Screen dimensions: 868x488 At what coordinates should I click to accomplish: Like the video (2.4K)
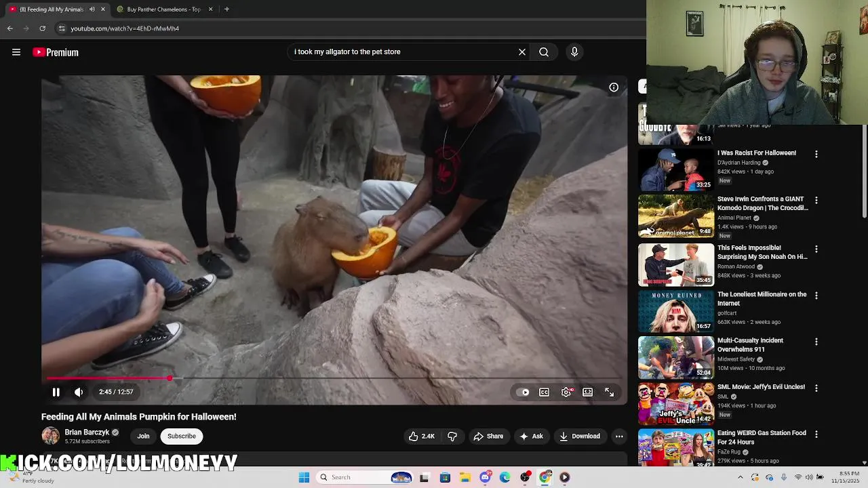421,436
